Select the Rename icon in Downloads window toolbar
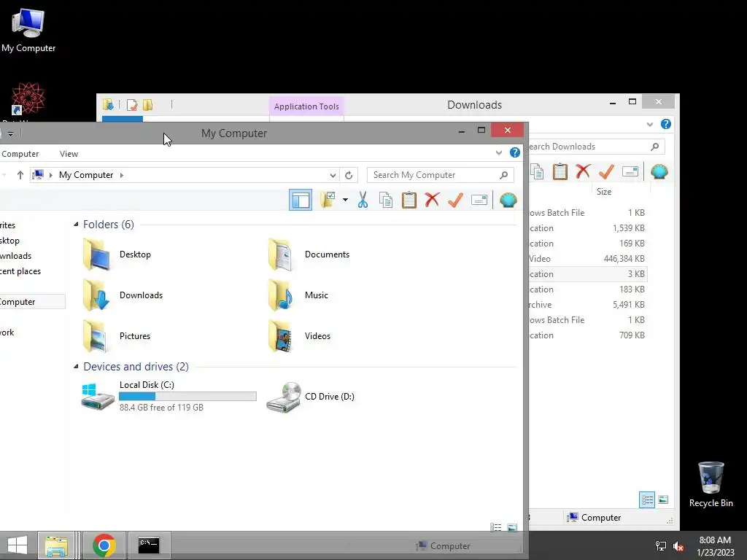Image resolution: width=747 pixels, height=560 pixels. click(630, 171)
